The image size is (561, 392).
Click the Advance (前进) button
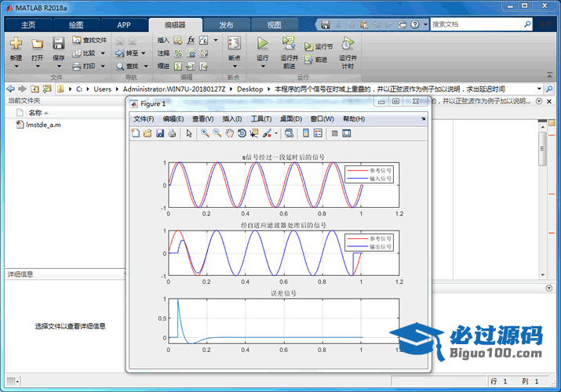pyautogui.click(x=316, y=60)
